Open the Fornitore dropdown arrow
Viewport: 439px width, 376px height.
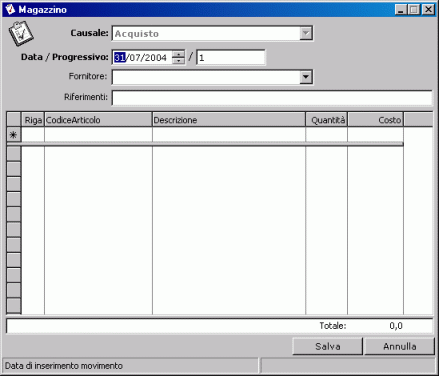click(x=306, y=77)
